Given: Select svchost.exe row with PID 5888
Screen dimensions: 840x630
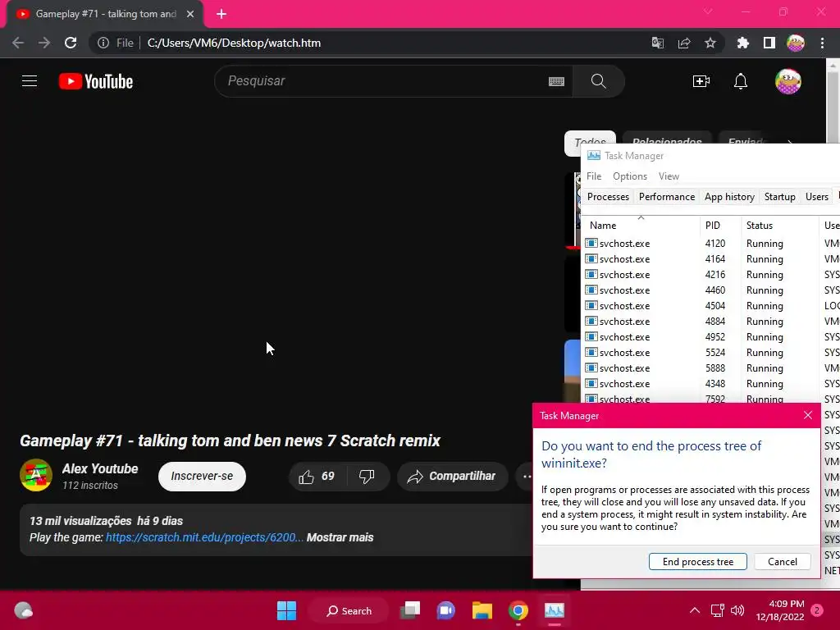Looking at the screenshot, I should click(711, 368).
